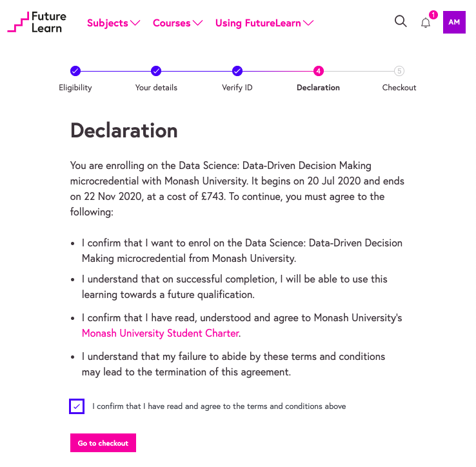Select the Checkout step label

[x=399, y=88]
